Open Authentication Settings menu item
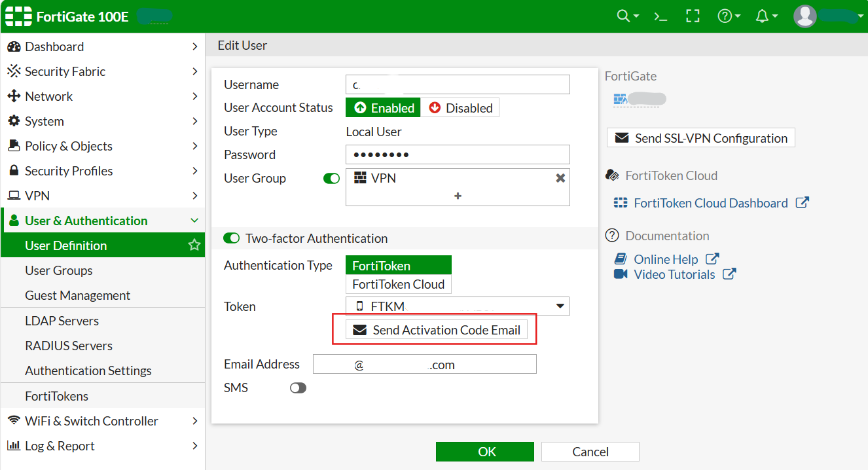The width and height of the screenshot is (868, 470). [x=103, y=371]
